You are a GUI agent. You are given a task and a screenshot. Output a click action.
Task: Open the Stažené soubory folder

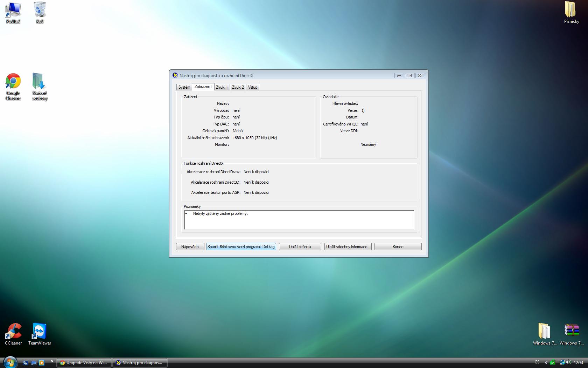coord(39,82)
